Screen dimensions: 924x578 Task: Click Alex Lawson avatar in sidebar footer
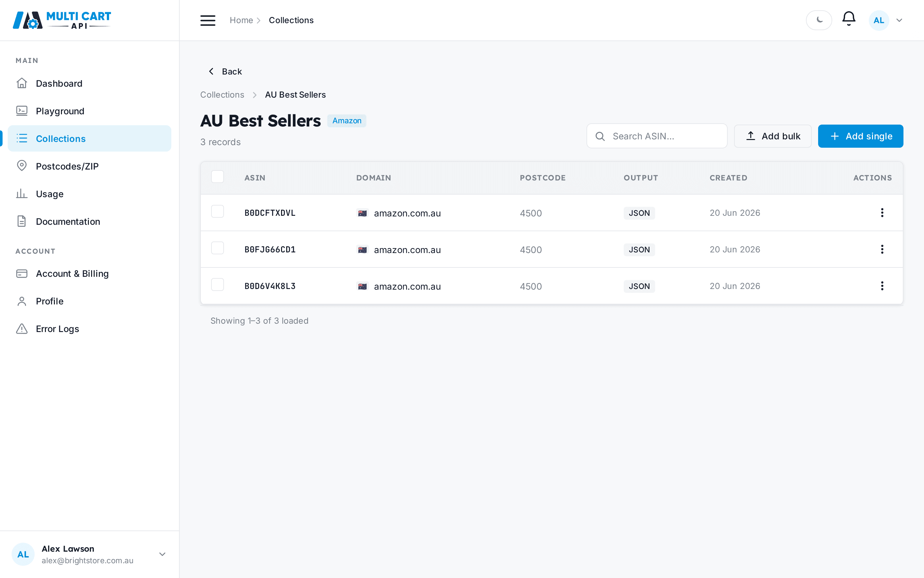click(x=23, y=554)
